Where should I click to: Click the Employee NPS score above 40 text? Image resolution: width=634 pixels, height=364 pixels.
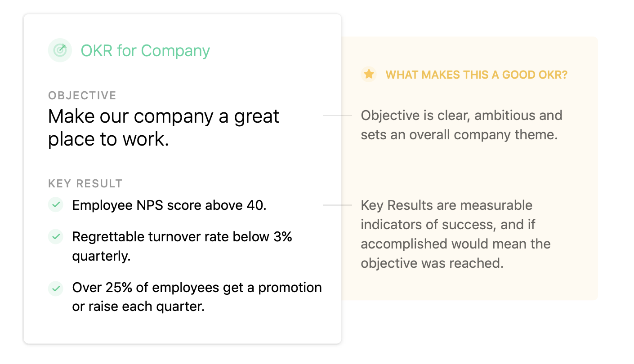[170, 205]
